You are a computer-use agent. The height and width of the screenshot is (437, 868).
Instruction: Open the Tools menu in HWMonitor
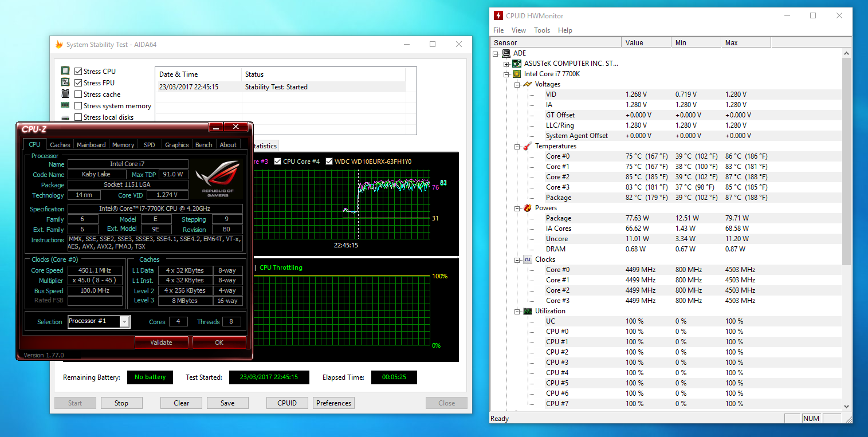[542, 30]
